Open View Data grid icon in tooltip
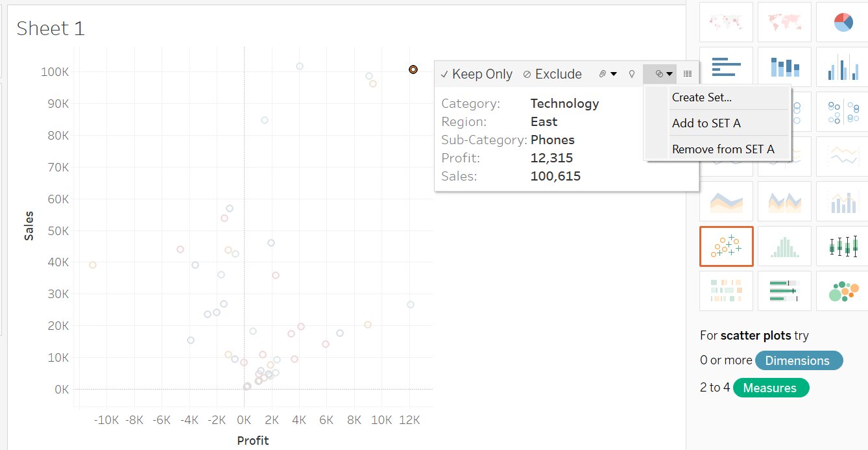Screen dimensions: 868x450 [x=688, y=74]
